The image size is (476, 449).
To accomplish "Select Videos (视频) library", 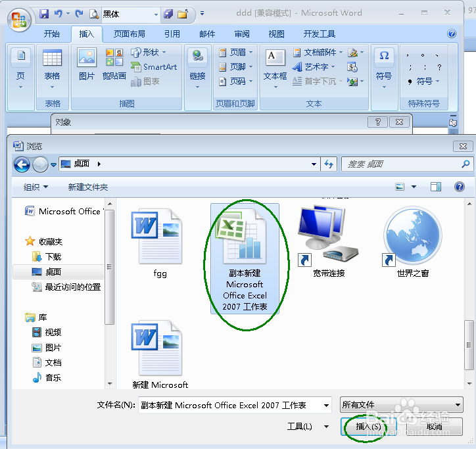I will point(47,333).
